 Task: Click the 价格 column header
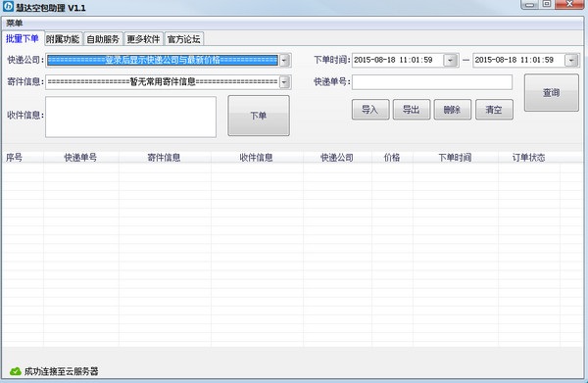coord(392,158)
